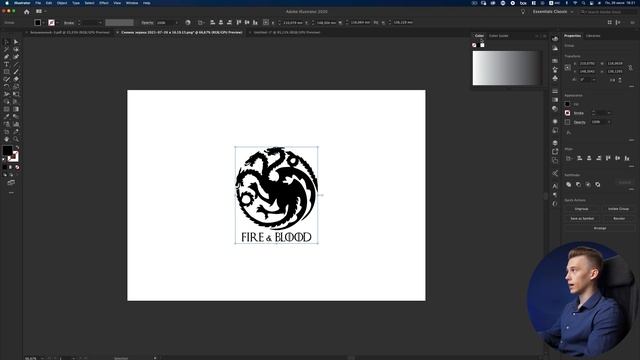The image size is (640, 360).
Task: Select the Gradient tool
Action: coord(16,109)
